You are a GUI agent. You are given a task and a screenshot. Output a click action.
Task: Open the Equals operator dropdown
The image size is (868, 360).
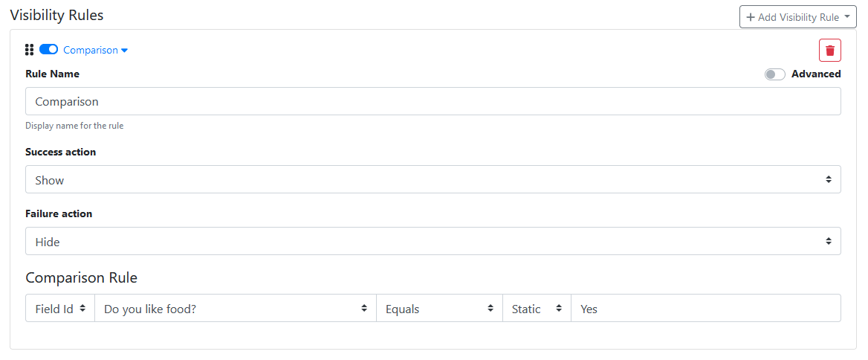point(438,309)
